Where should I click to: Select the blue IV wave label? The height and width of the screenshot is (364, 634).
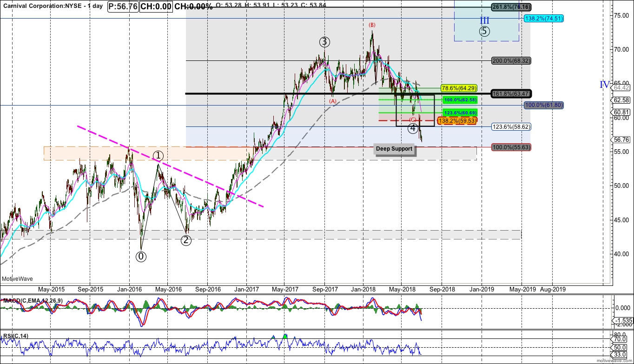(x=605, y=85)
